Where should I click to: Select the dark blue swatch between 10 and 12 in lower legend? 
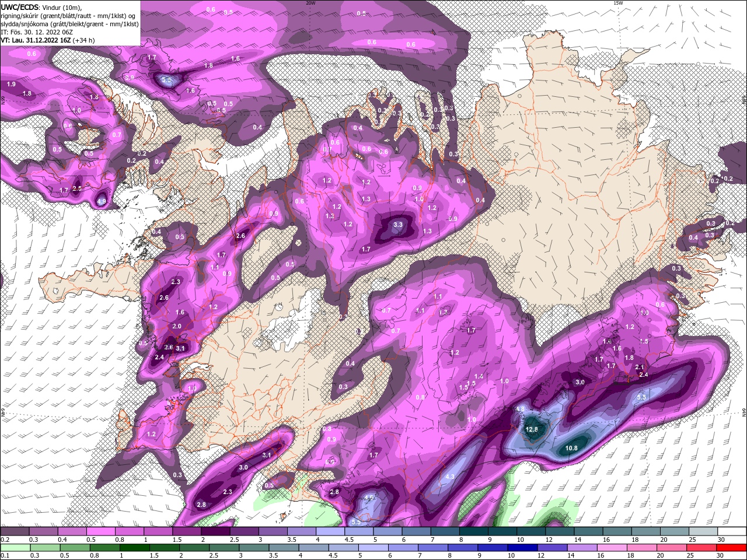click(x=522, y=547)
